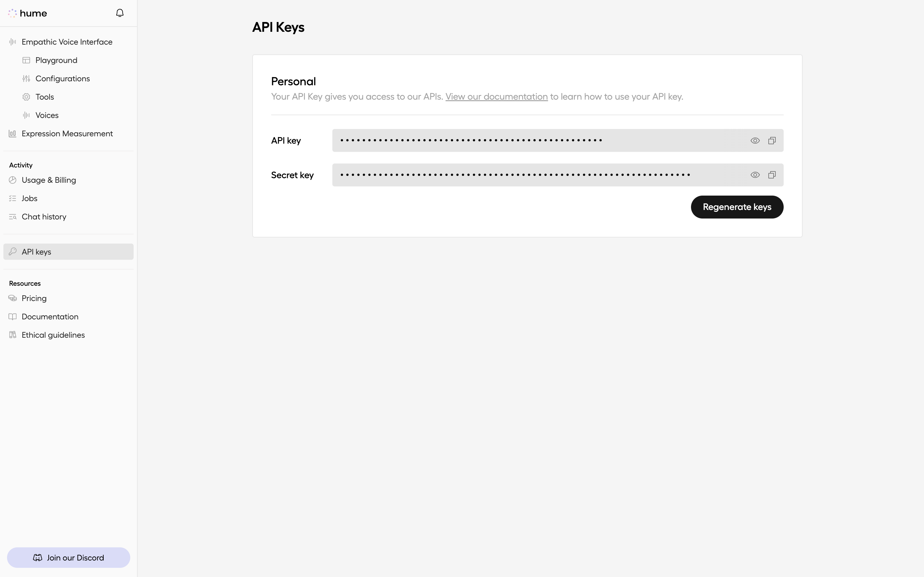Click the API keys icon
This screenshot has width=924, height=577.
(13, 251)
